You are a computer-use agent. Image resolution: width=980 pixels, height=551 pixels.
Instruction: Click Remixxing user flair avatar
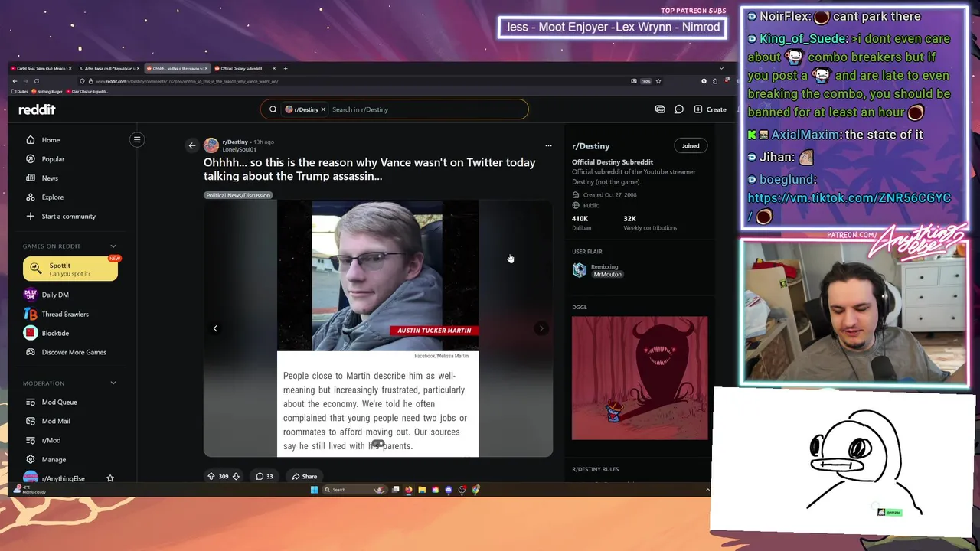tap(580, 270)
